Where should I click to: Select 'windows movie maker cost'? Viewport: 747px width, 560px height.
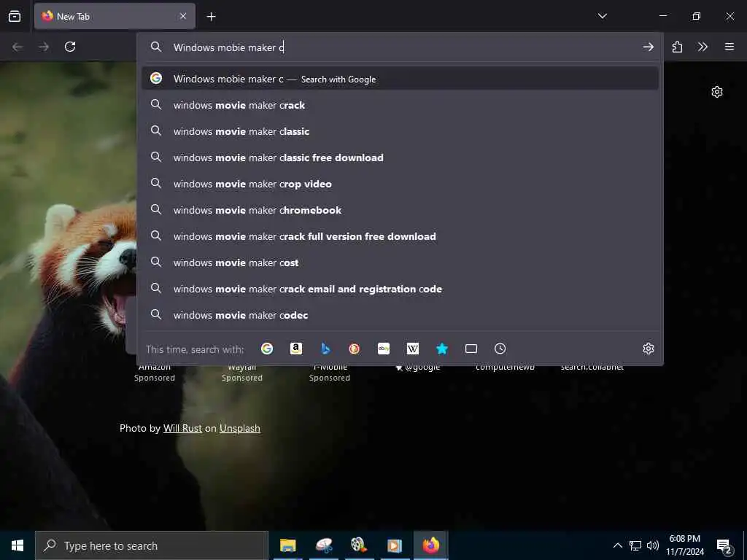[400, 262]
